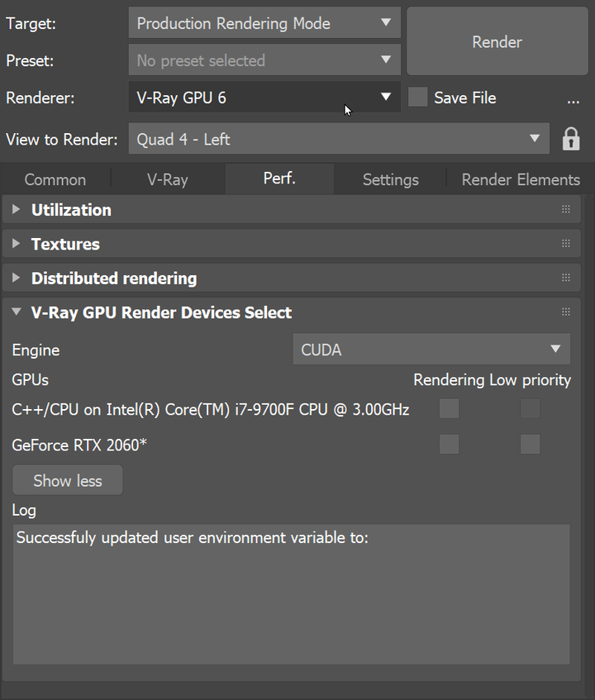Open the Renderer dropdown showing V-Ray GPU 6
The image size is (595, 700).
[264, 97]
